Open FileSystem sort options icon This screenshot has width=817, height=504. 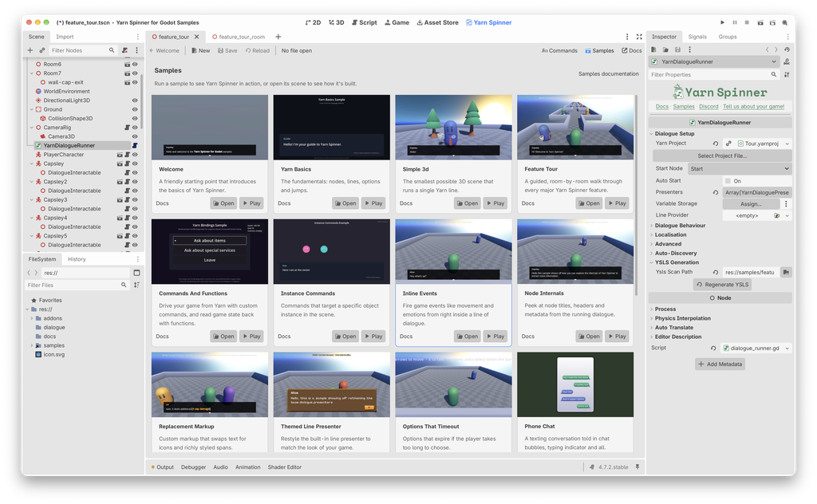click(x=136, y=285)
